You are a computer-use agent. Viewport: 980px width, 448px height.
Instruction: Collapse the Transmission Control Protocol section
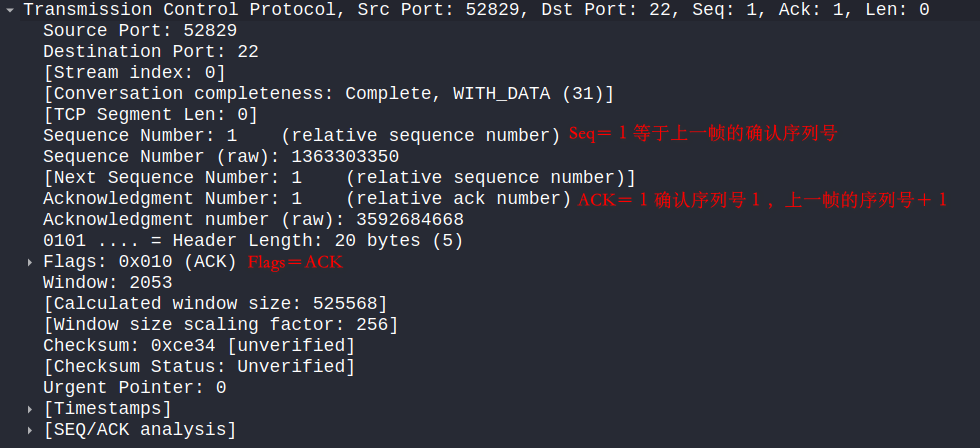tap(9, 10)
